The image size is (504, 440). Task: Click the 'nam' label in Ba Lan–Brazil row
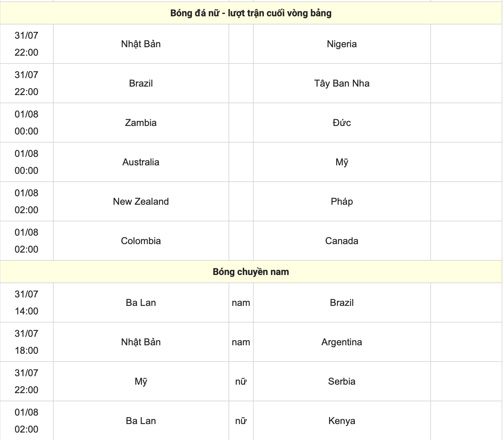(x=241, y=302)
